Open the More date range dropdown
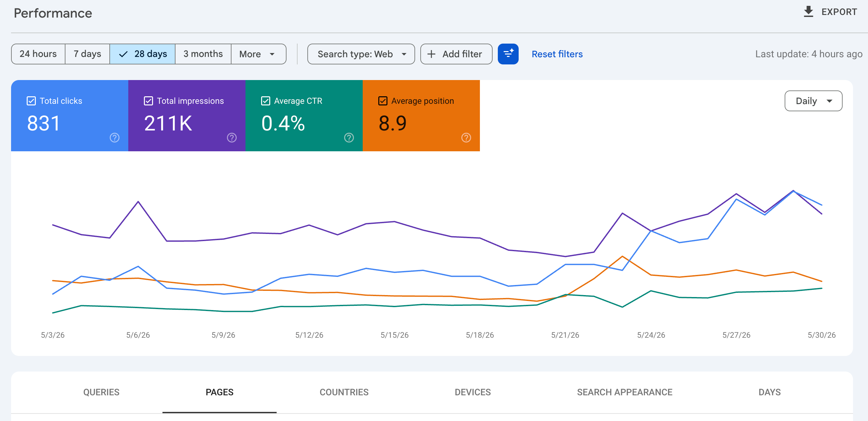868x421 pixels. click(259, 54)
